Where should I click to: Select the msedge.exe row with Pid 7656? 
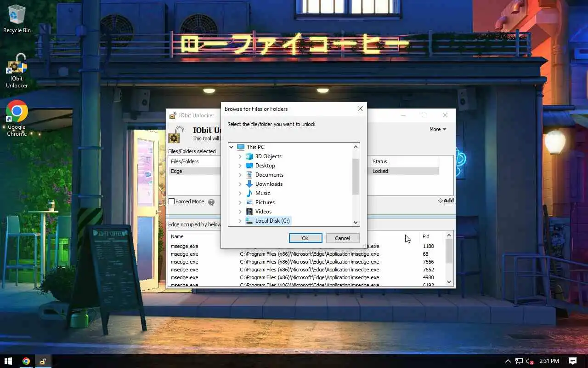click(x=306, y=262)
